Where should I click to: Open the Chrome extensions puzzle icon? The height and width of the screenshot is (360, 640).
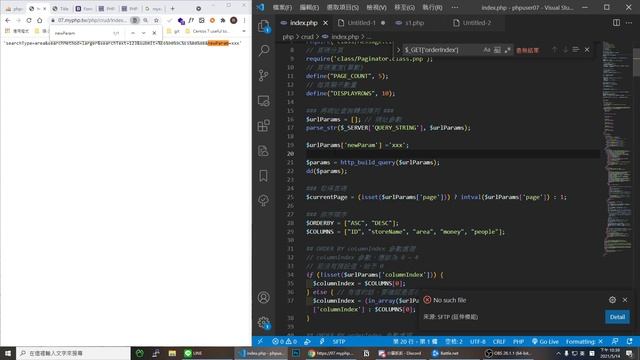click(x=223, y=20)
